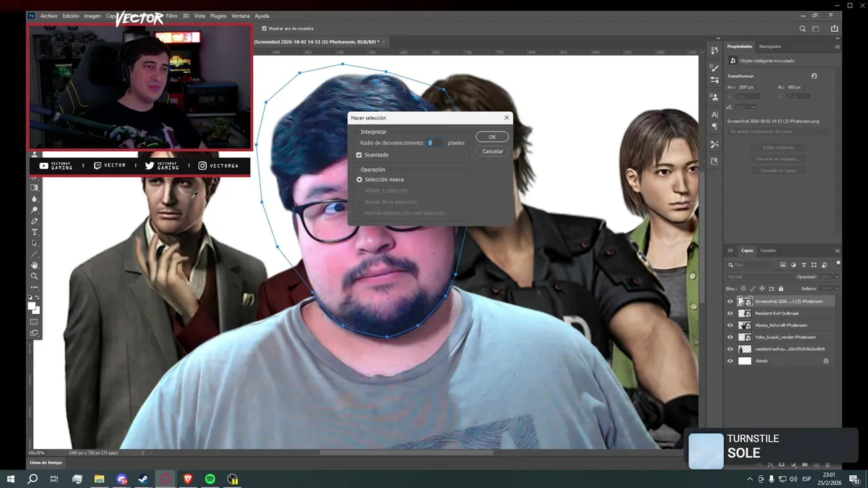Open the Tool Presets crossed-tools icon
This screenshot has width=868, height=488.
coord(714,144)
